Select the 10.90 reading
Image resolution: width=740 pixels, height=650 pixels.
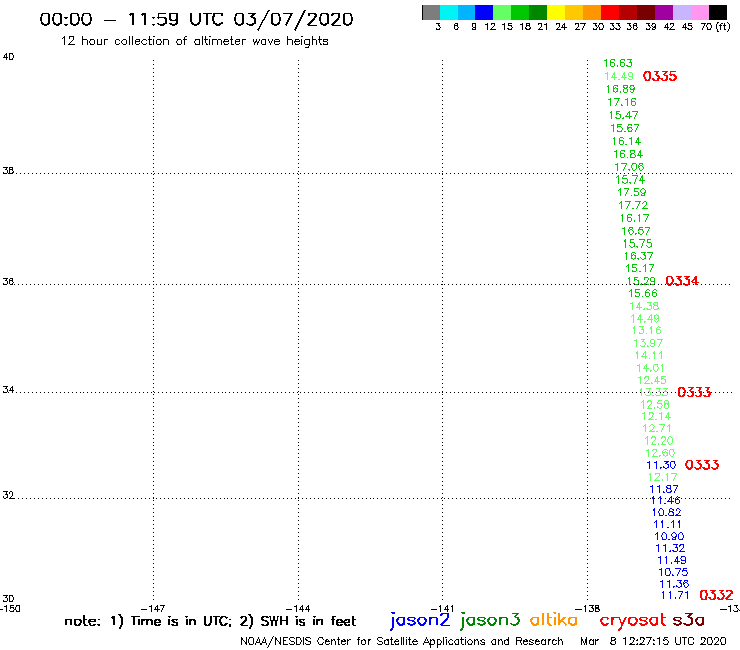[x=669, y=537]
